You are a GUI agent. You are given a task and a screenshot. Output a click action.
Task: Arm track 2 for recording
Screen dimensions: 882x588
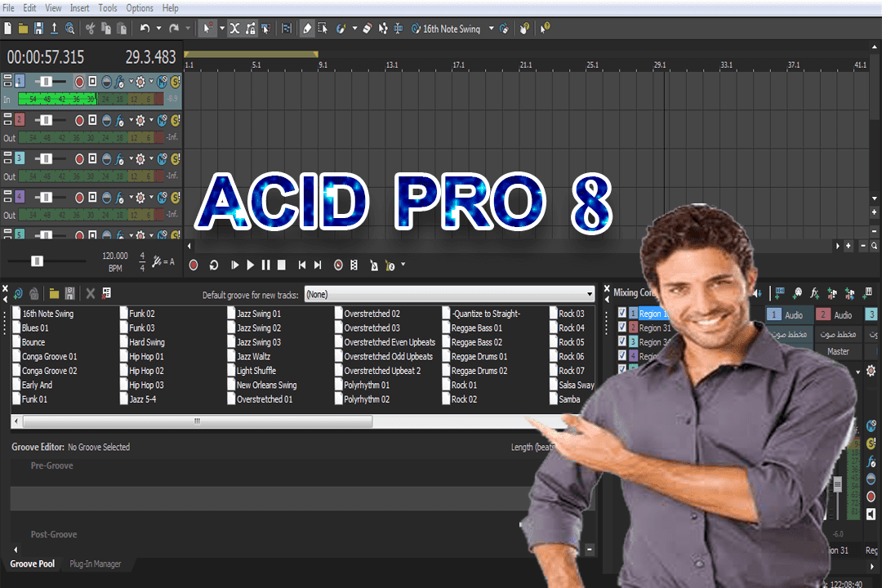79,119
